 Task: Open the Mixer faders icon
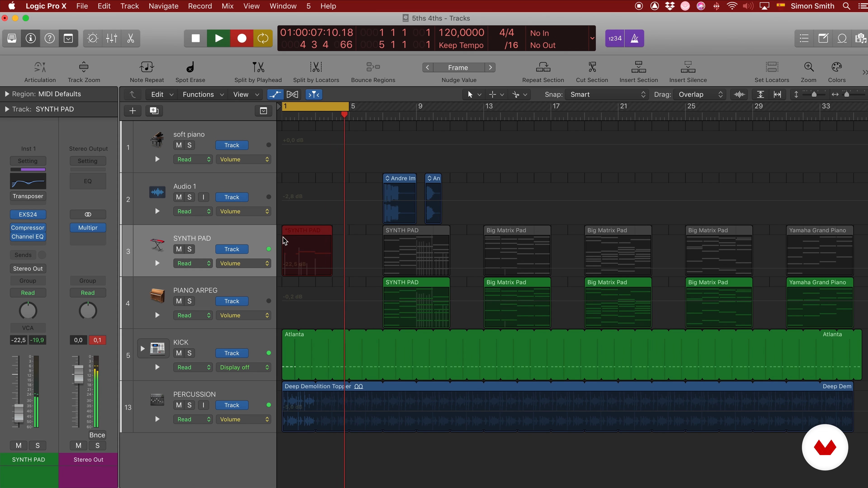pos(111,38)
